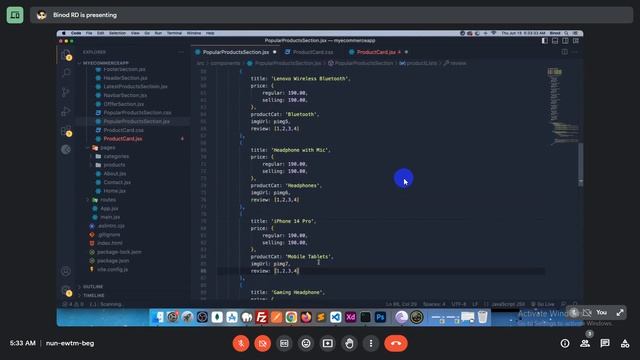Raise hand in the meeting

click(x=349, y=343)
